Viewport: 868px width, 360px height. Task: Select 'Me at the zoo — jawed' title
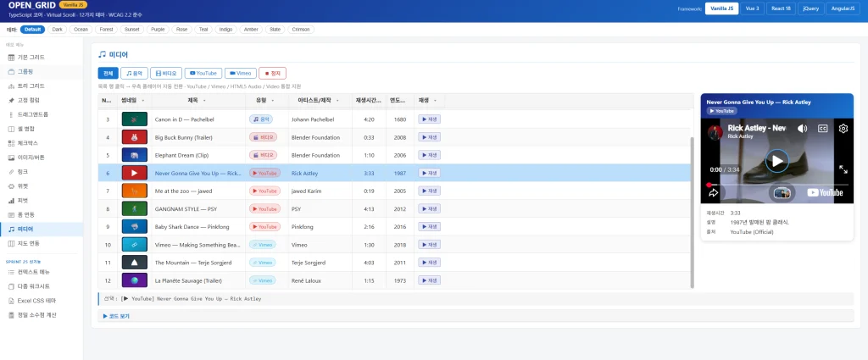[x=183, y=191]
